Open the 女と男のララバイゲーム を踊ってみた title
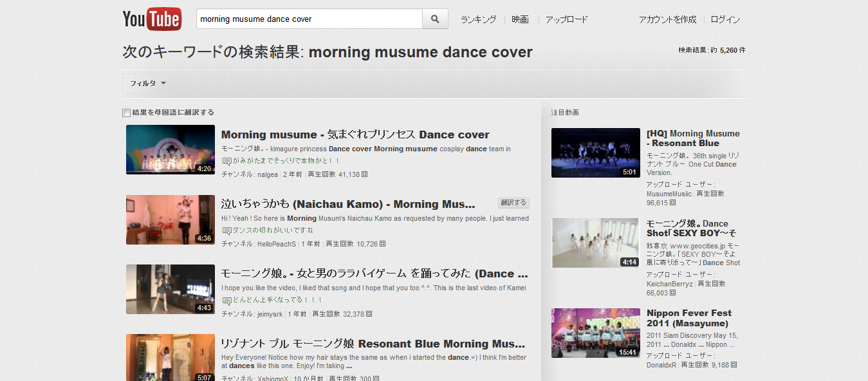This screenshot has height=381, width=868. click(374, 274)
